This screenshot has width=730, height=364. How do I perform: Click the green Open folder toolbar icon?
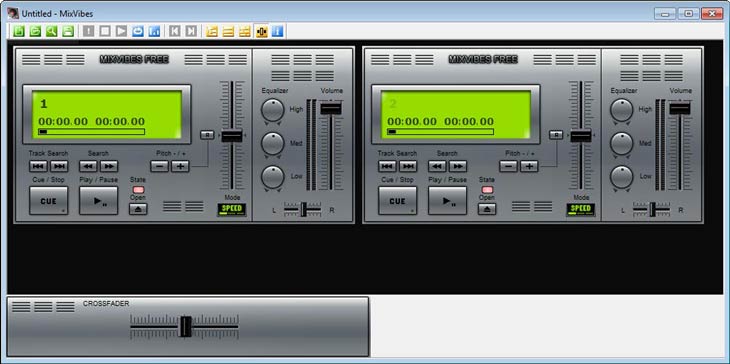pyautogui.click(x=35, y=31)
